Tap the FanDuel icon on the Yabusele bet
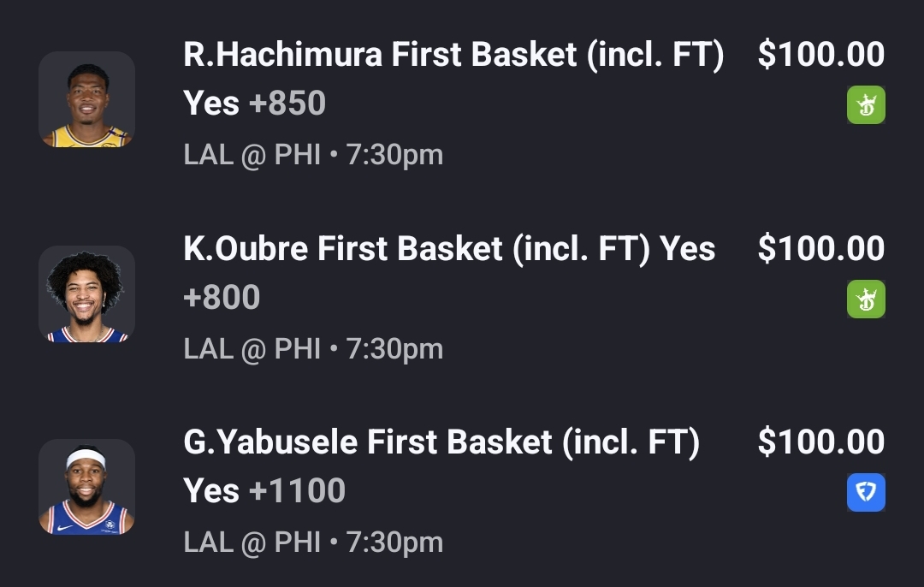Screen dimensions: 924x587 click(x=866, y=493)
